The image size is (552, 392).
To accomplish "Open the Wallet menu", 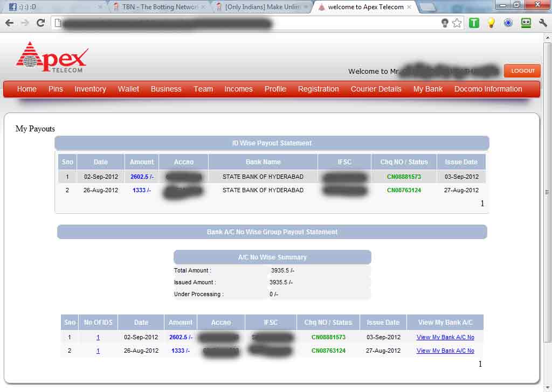I will point(128,89).
